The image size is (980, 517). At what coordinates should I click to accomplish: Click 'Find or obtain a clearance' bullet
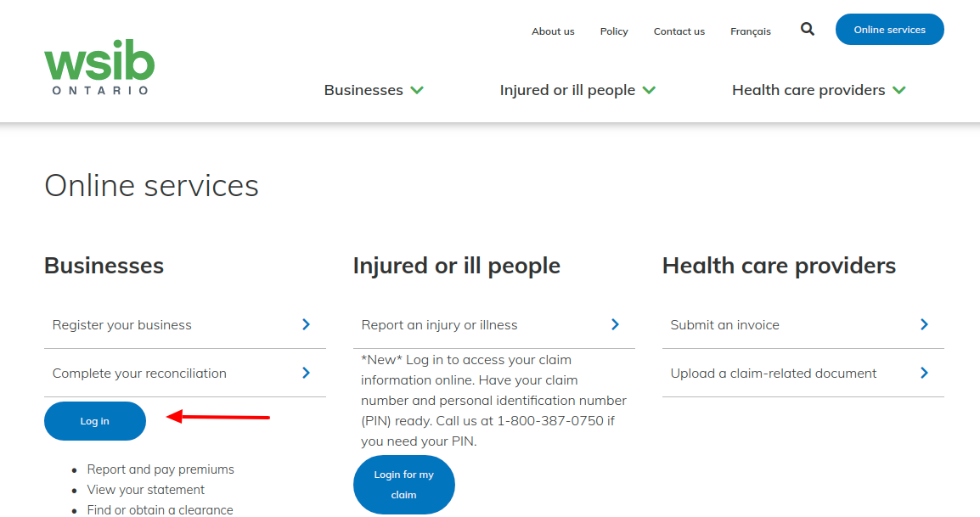tap(160, 510)
